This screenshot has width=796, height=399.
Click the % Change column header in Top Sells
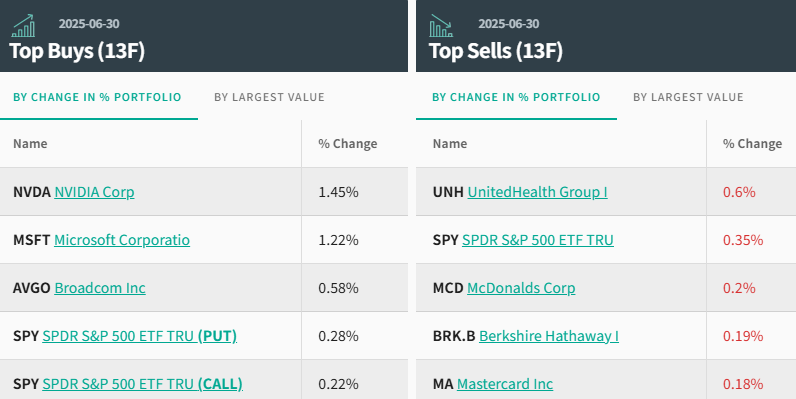pos(752,144)
